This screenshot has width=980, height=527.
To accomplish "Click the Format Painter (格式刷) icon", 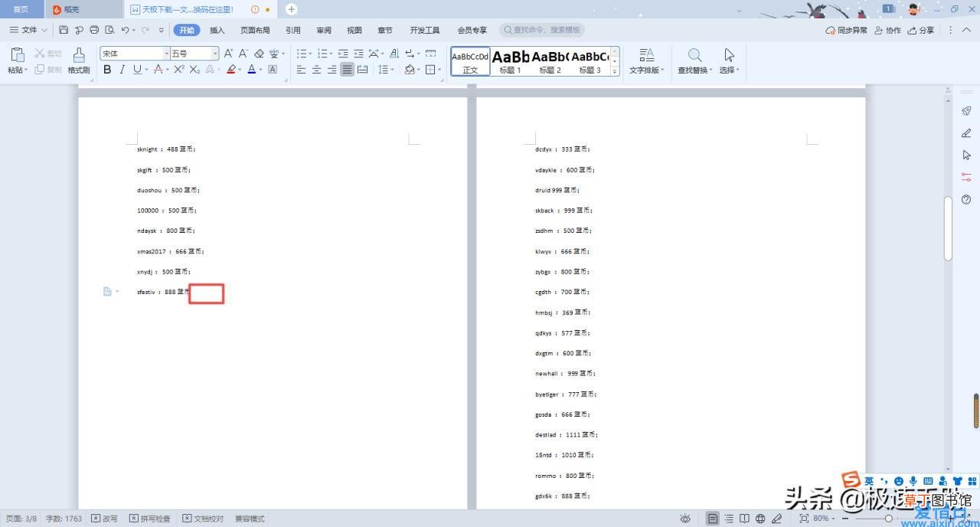I will (78, 55).
